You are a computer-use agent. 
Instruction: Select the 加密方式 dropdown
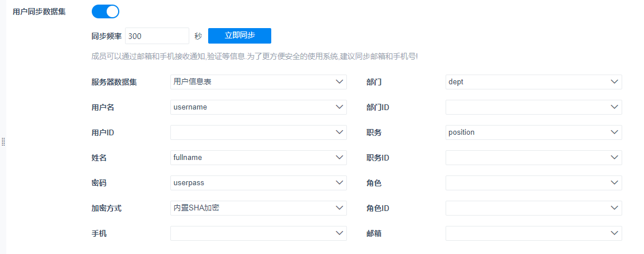(x=258, y=208)
